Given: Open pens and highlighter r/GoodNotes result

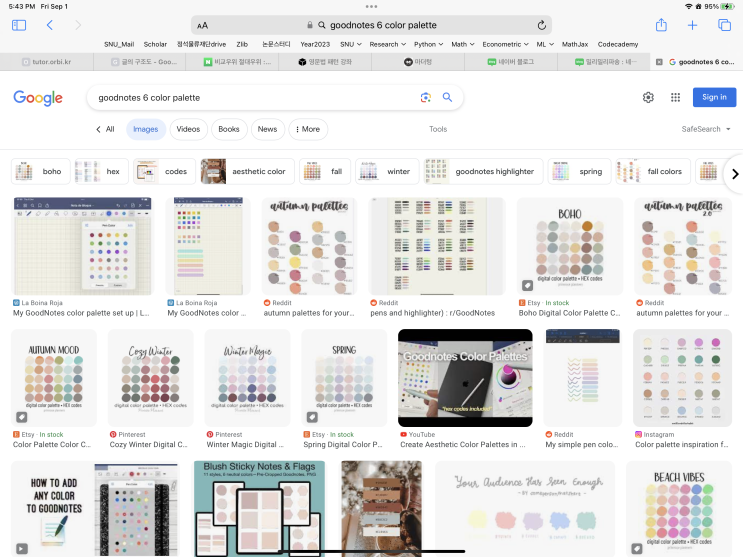Looking at the screenshot, I should point(433,313).
